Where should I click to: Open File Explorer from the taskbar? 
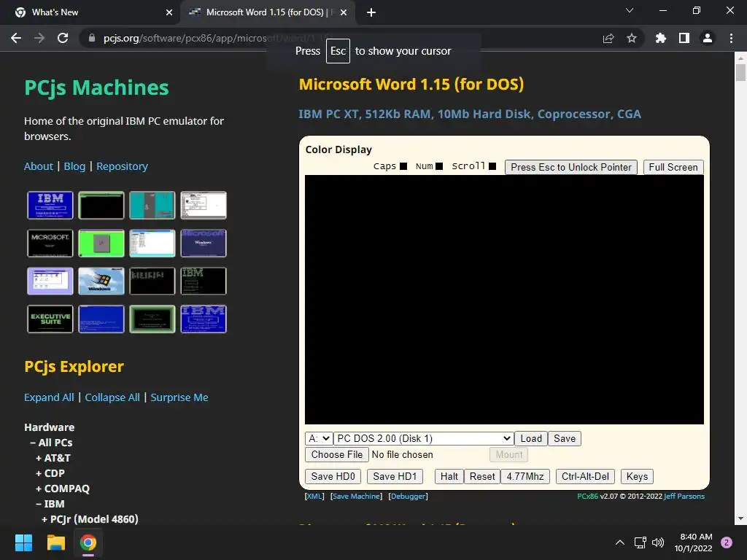(55, 542)
